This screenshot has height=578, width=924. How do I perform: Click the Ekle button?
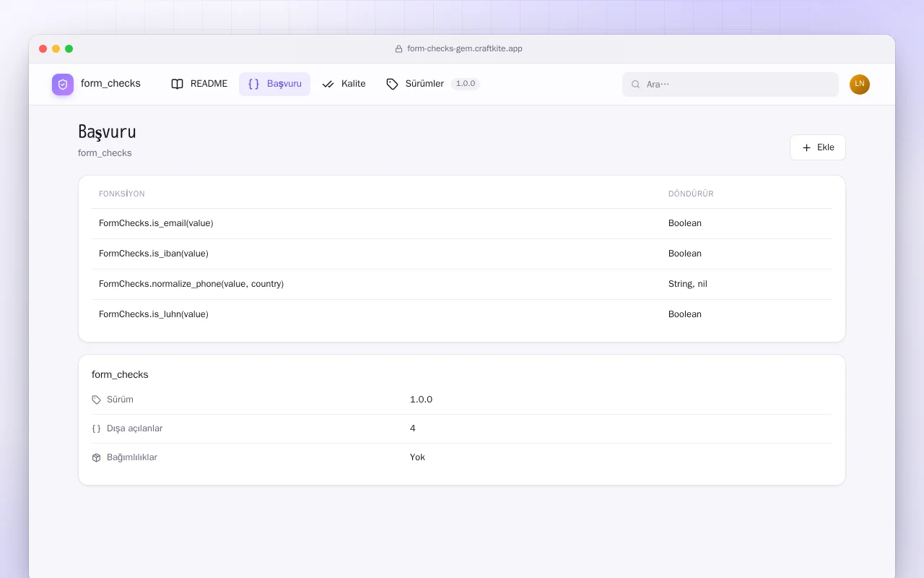point(818,147)
